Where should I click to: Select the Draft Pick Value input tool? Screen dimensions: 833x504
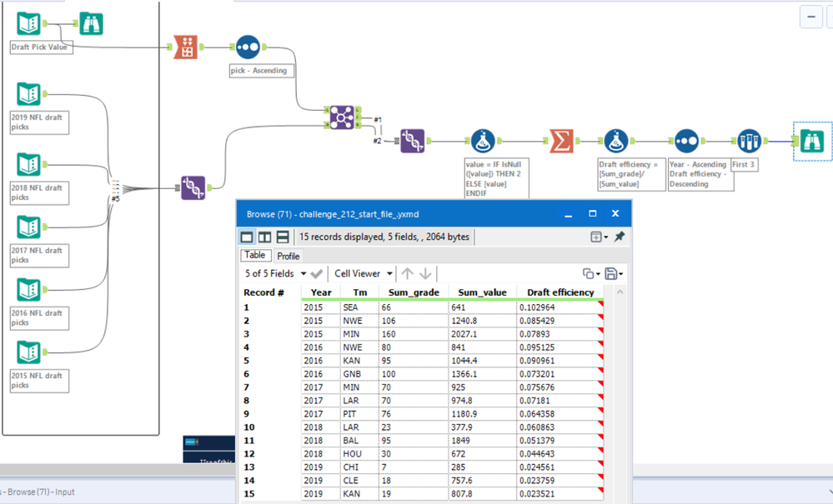[28, 25]
